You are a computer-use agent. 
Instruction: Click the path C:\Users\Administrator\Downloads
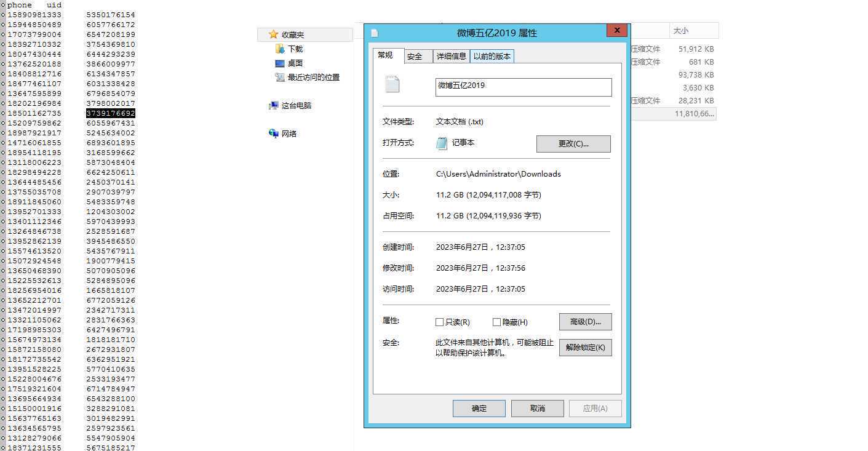click(x=498, y=174)
